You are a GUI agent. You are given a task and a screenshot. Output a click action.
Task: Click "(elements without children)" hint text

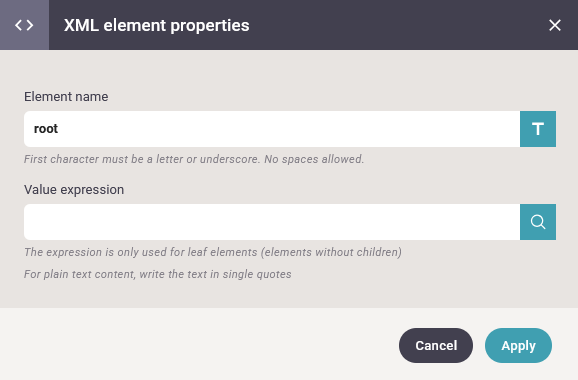pyautogui.click(x=331, y=252)
